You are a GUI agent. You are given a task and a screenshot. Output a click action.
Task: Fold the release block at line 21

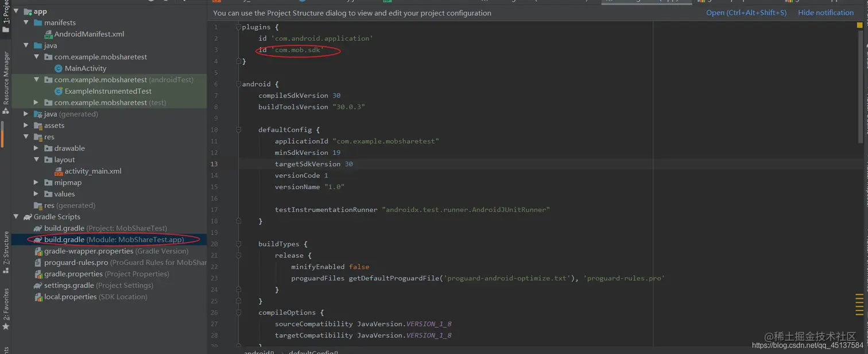(x=239, y=255)
